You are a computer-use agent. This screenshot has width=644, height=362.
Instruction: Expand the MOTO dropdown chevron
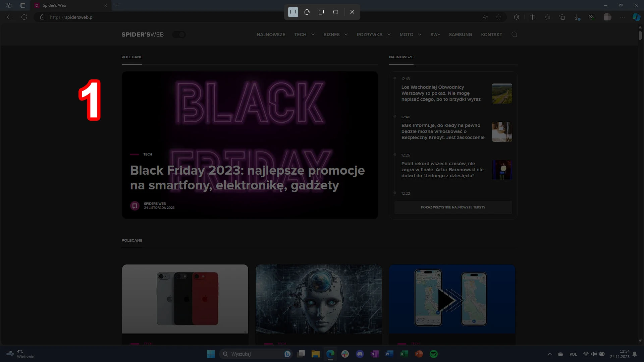tap(420, 35)
